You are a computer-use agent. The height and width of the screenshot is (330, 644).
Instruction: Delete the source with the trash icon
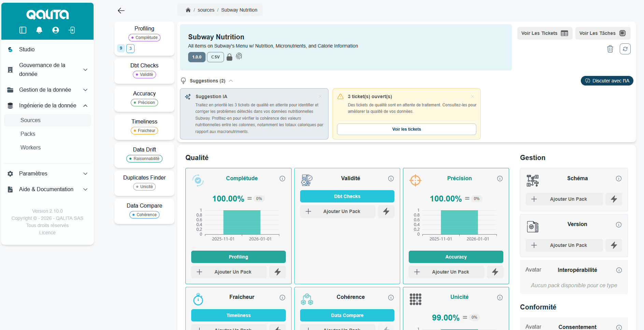610,49
